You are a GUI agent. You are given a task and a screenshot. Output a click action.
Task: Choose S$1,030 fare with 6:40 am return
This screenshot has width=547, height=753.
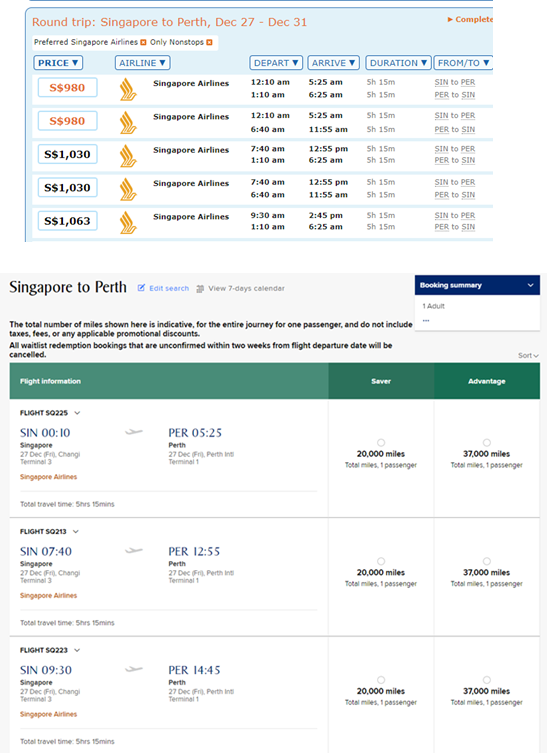[67, 187]
